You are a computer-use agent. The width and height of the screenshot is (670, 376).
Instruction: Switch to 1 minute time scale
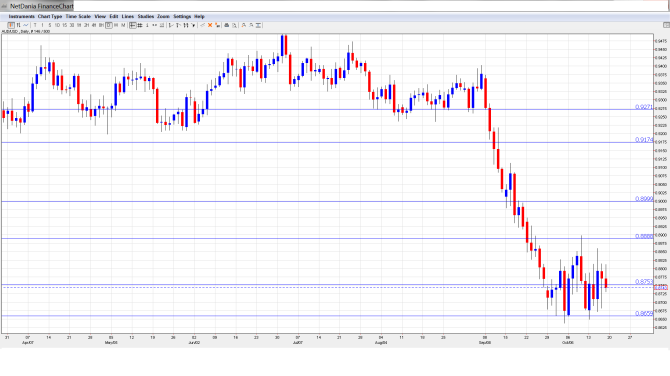pyautogui.click(x=42, y=25)
